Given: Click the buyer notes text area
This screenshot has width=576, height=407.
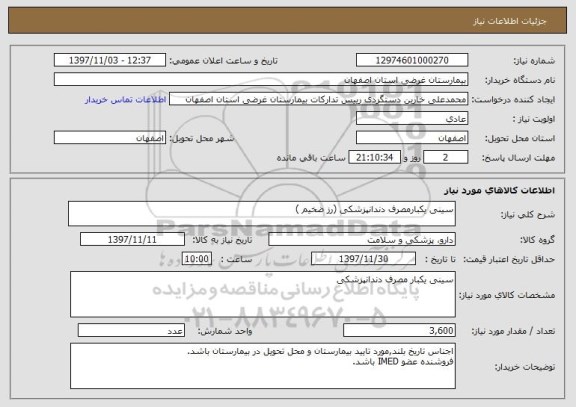Looking at the screenshot, I should (263, 366).
